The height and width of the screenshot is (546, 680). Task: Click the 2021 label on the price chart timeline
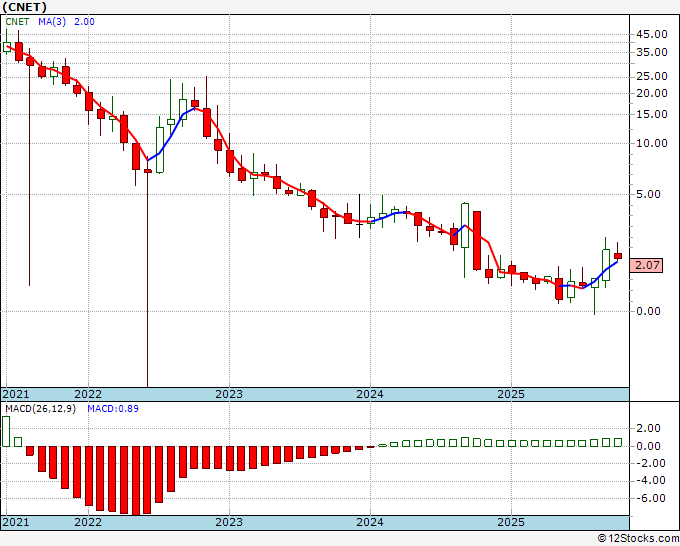tap(16, 394)
